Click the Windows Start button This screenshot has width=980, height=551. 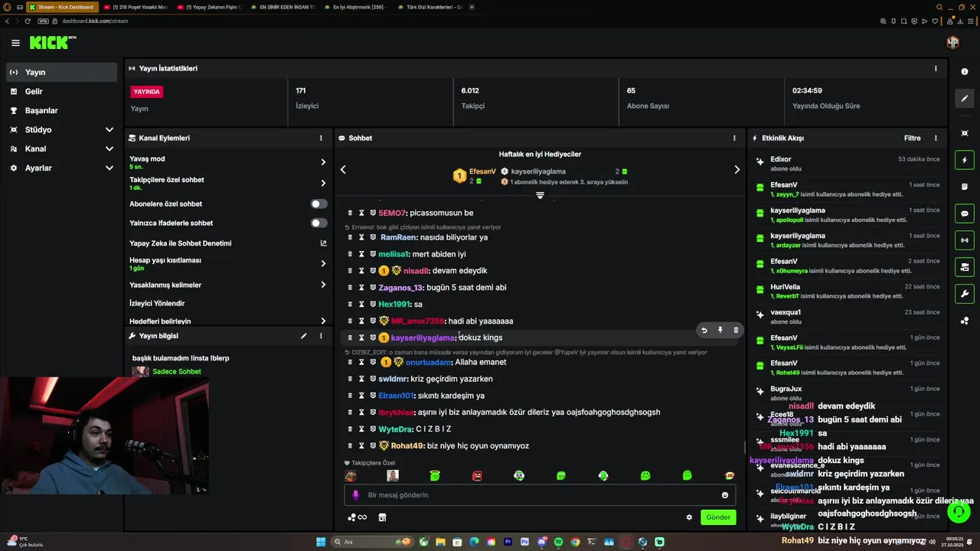point(321,542)
